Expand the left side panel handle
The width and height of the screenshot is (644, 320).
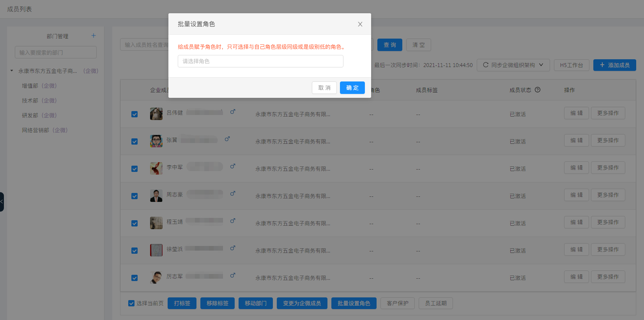2,202
